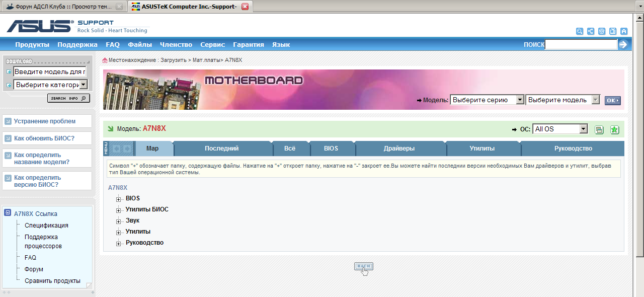Switch to the Драйверы tab
Viewport: 644px width, 297px height.
tap(399, 148)
